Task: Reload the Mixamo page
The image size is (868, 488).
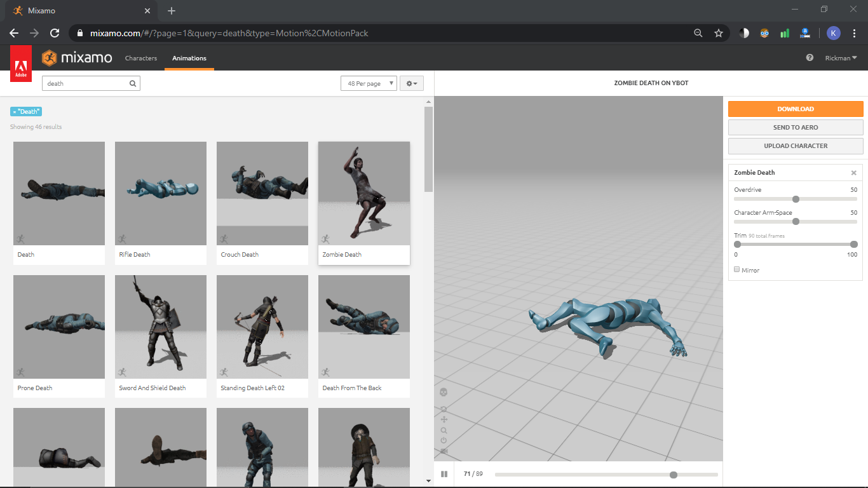Action: click(x=55, y=33)
